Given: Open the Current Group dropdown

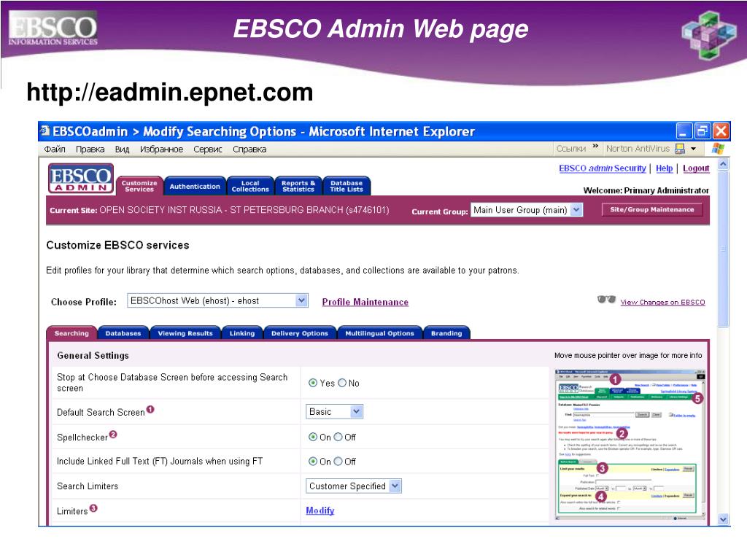Looking at the screenshot, I should coord(527,210).
